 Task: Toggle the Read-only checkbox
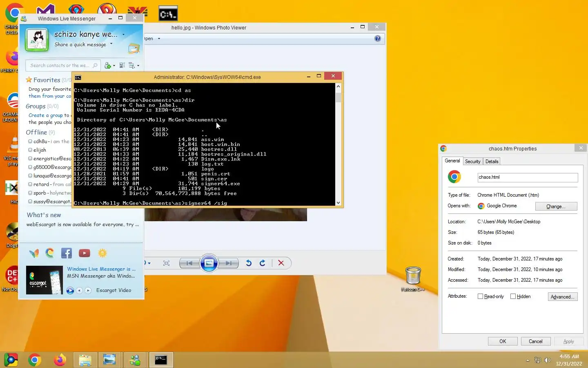(x=480, y=296)
